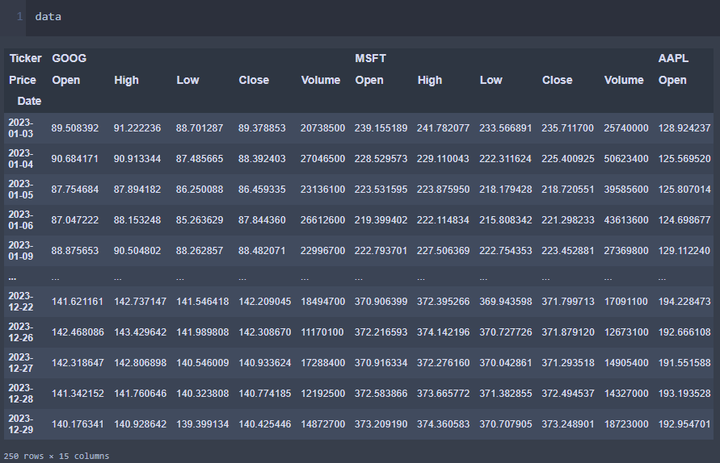This screenshot has width=720, height=463.
Task: Click the 2023-01-09 row index
Action: [x=21, y=251]
